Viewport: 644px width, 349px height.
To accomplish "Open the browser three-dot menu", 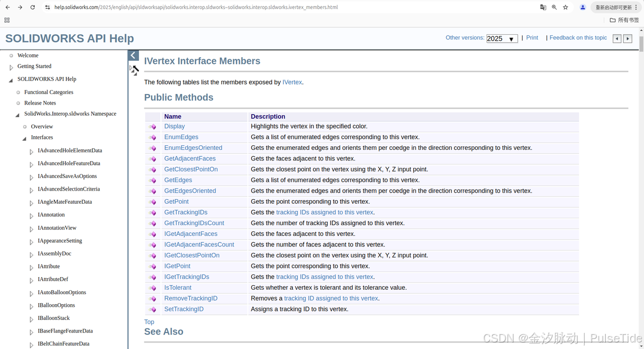I will (x=636, y=8).
